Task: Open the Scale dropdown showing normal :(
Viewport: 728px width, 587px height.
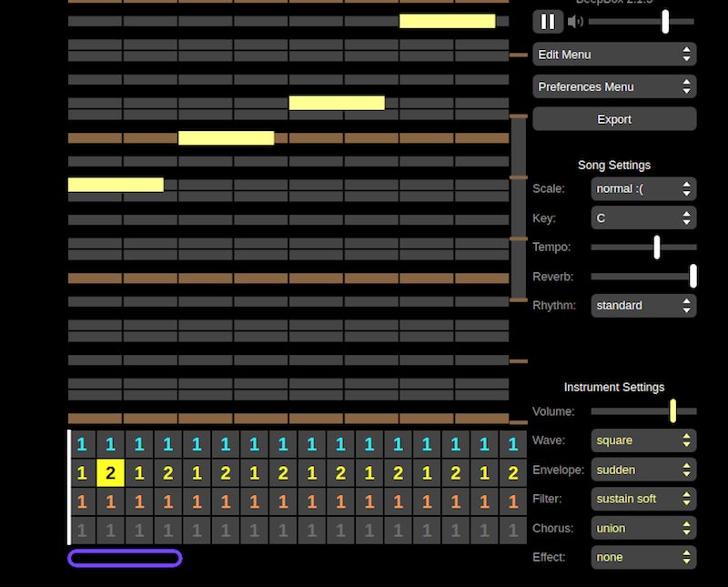Action: (x=643, y=188)
